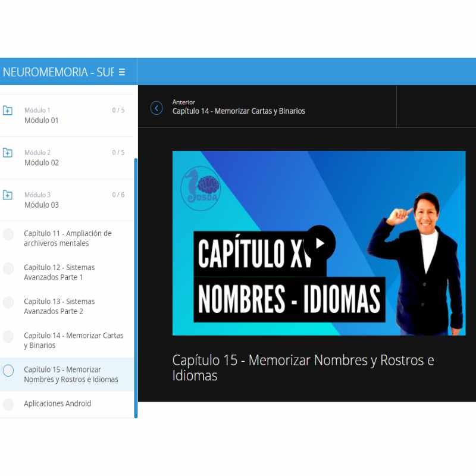Select Aplicaciones Android lesson
Viewport: 476px width, 476px height.
58,403
